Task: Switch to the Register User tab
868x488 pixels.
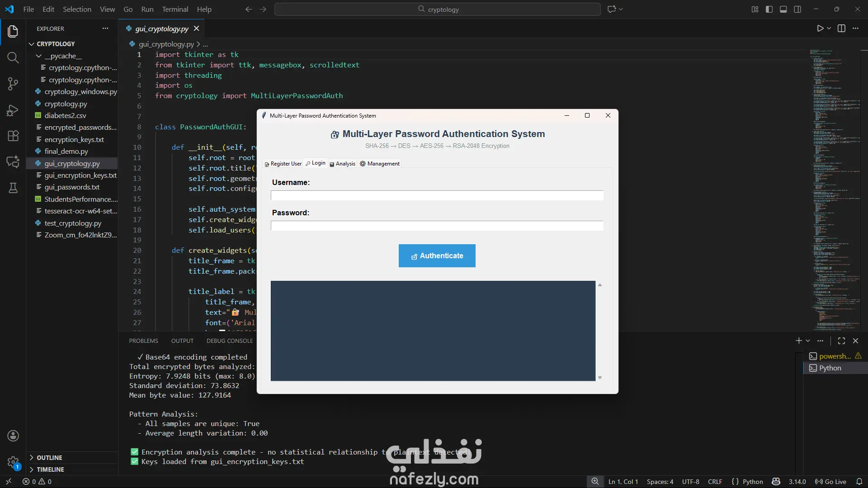Action: (x=283, y=164)
